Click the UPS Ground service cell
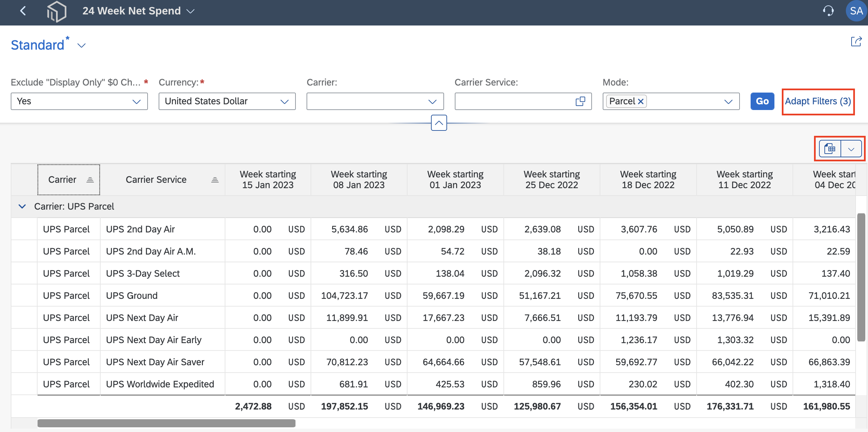Screen dimensions: 868x432 coord(162,295)
